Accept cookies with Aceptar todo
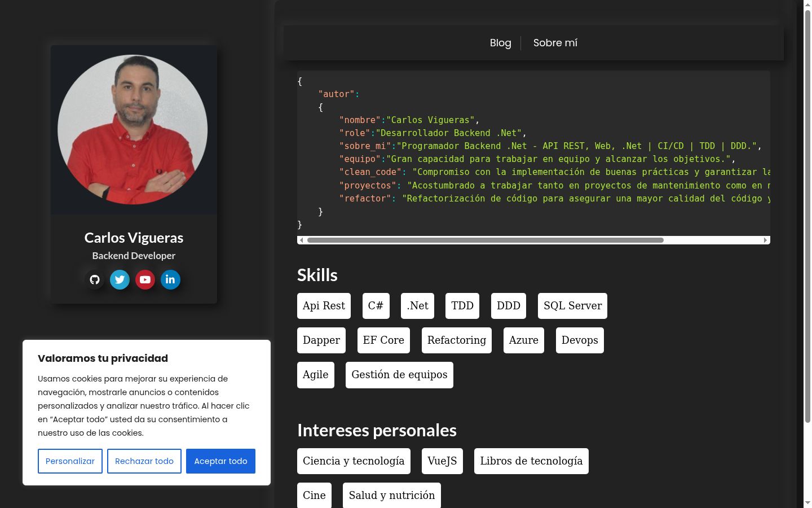Viewport: 812px width, 508px height. 220,461
